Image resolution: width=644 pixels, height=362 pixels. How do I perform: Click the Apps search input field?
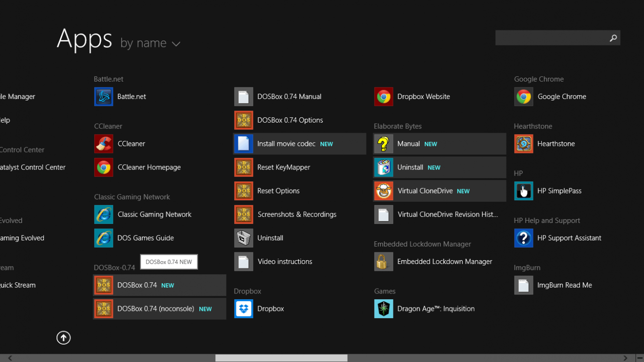(551, 38)
